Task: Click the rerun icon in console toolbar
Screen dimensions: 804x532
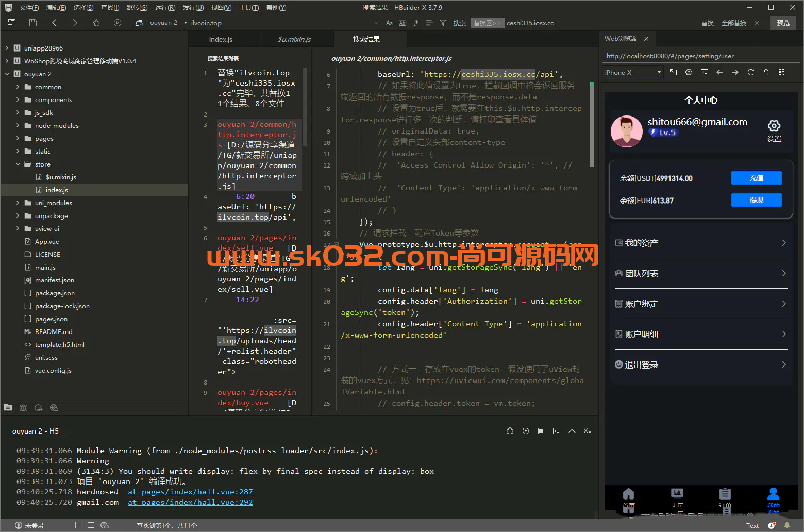Action: click(526, 431)
